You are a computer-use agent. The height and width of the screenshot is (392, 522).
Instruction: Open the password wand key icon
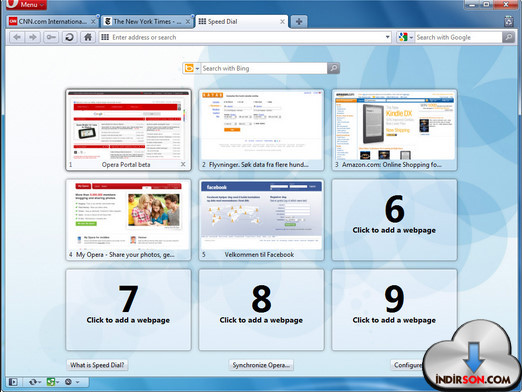tap(51, 37)
